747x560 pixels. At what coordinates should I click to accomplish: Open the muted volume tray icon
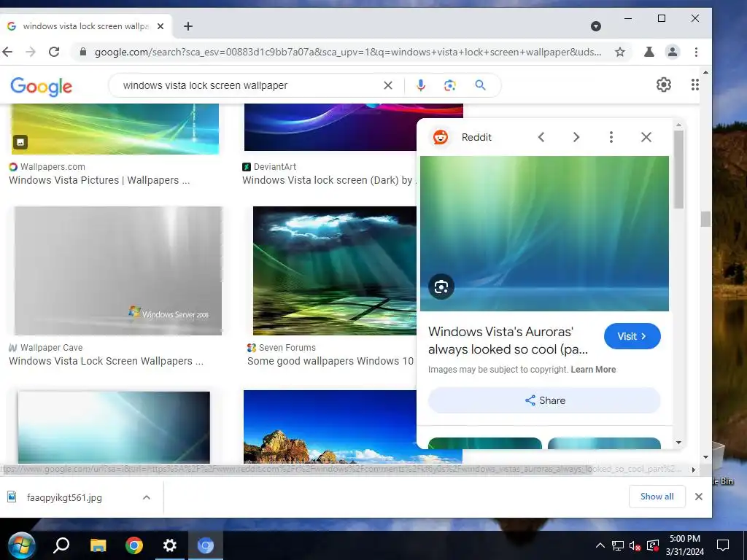click(635, 545)
